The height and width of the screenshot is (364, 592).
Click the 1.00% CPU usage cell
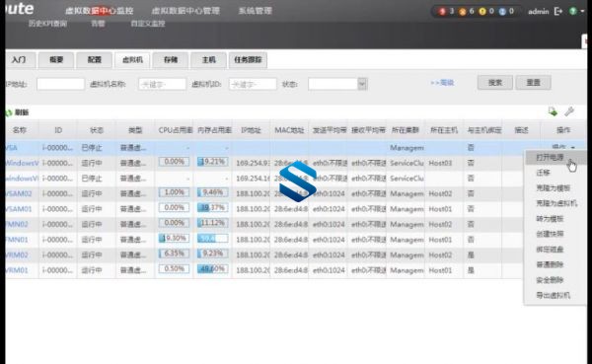pyautogui.click(x=174, y=192)
